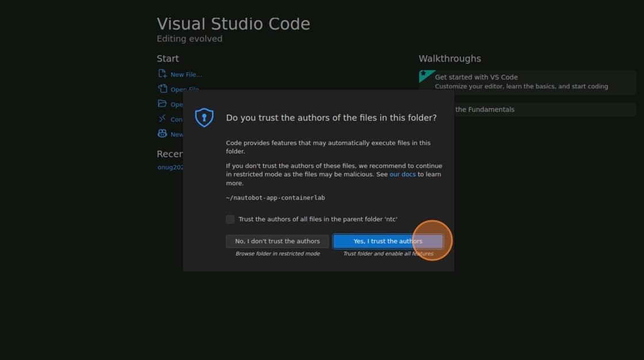Click the star badge on Get started walkthrough
644x360 pixels.
click(x=423, y=74)
